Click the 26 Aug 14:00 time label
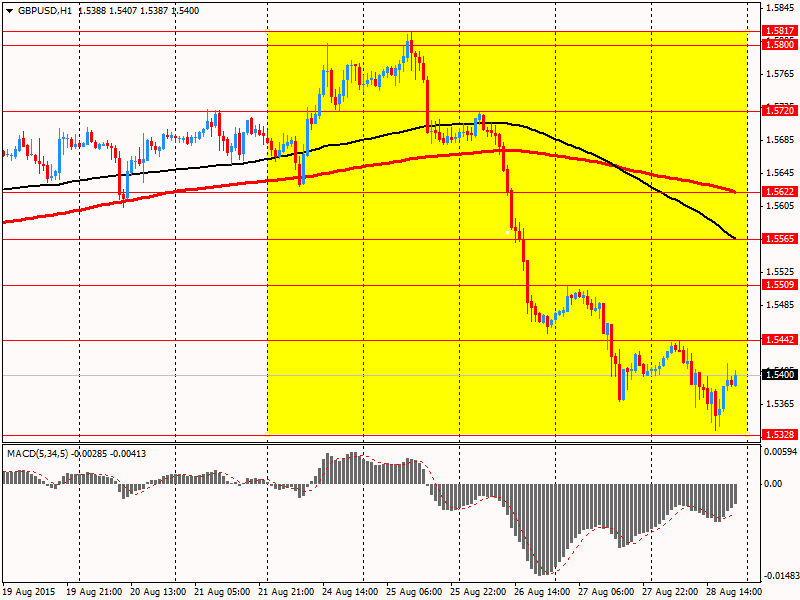 (542, 592)
